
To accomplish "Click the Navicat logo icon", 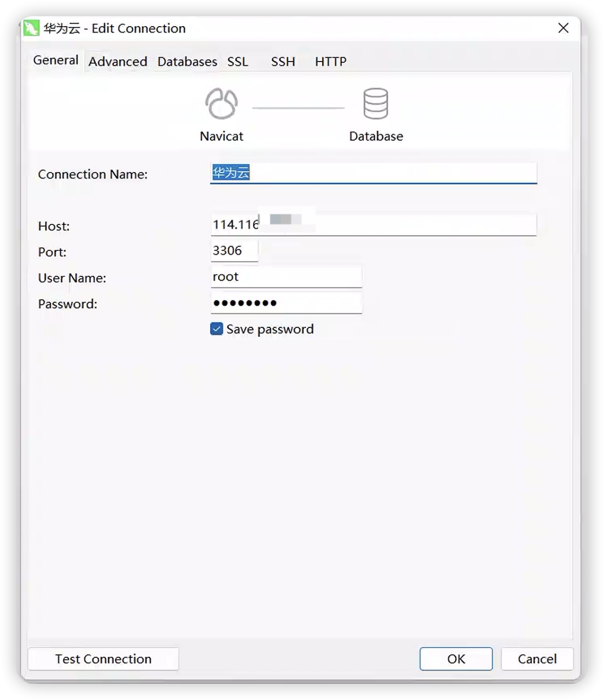I will [x=221, y=104].
